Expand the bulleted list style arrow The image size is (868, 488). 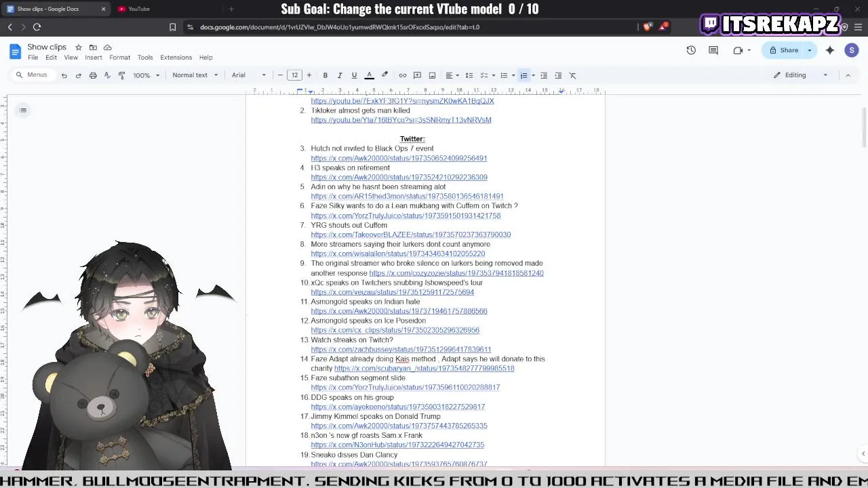click(x=513, y=75)
